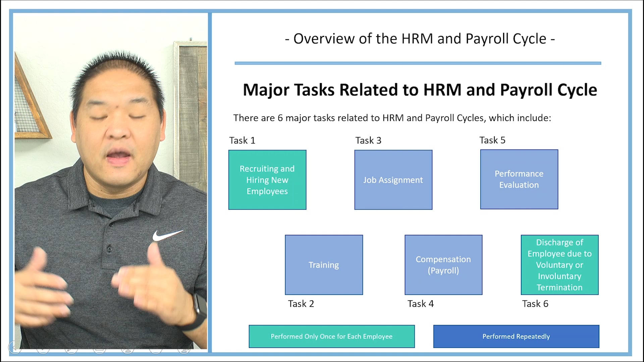Click the Task 1 label above the green box
Viewport: 644px width, 362px height.
(x=242, y=140)
